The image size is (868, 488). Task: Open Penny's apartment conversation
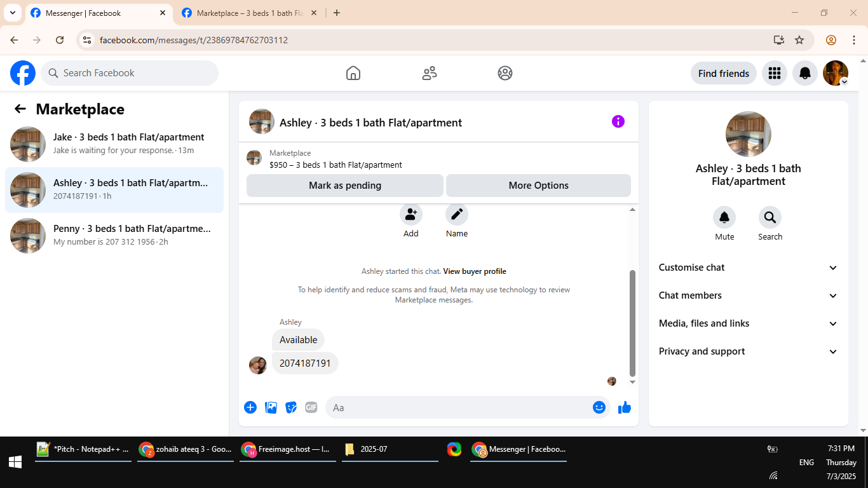click(114, 236)
